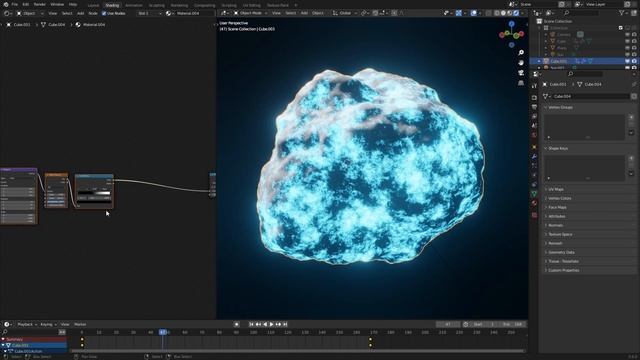Expand the Vertex Groups panel
The image size is (640, 360).
(560, 107)
